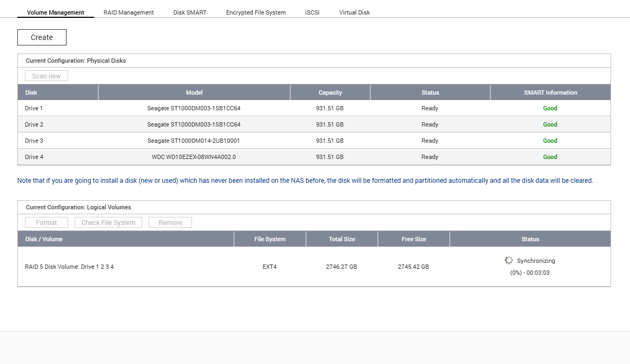This screenshot has width=630, height=364.
Task: Select the Drive 3 Seagate ST1000DM014 row
Action: 314,141
